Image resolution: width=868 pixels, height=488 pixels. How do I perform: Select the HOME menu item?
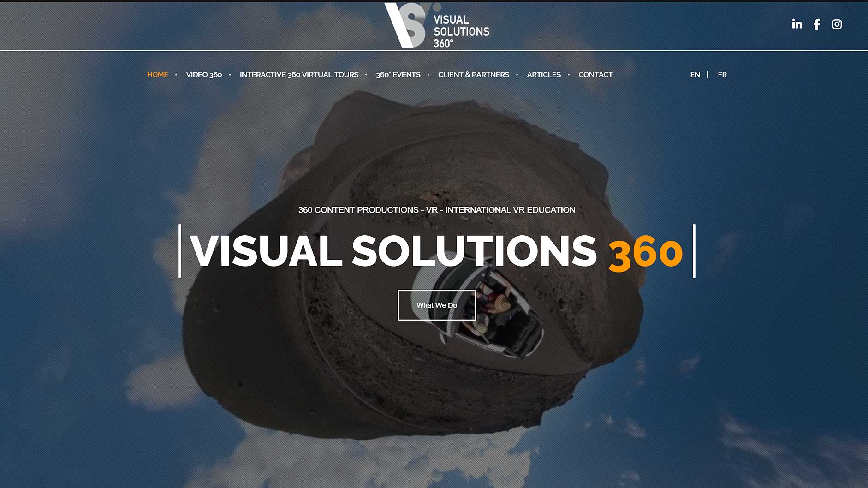(157, 74)
